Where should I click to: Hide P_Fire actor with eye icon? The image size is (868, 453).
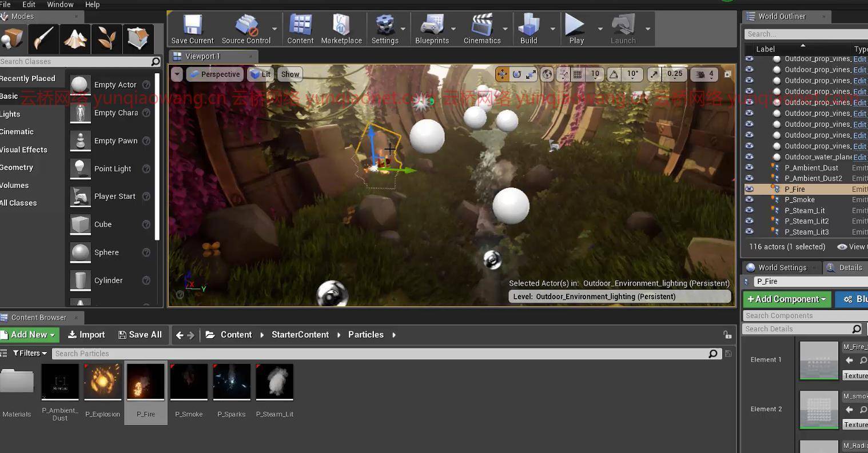pyautogui.click(x=749, y=189)
